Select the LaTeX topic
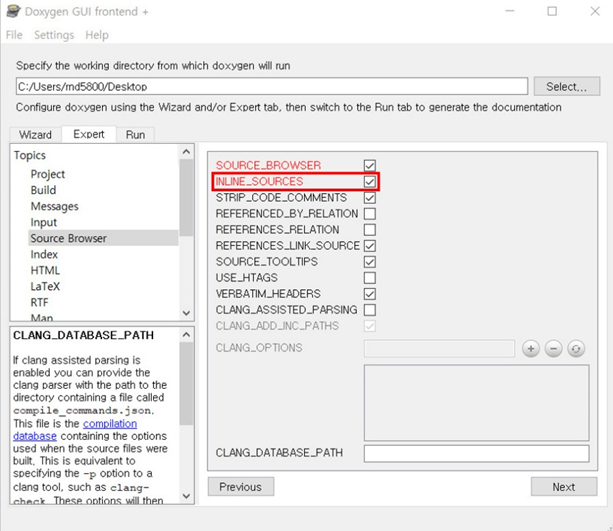 [x=45, y=287]
